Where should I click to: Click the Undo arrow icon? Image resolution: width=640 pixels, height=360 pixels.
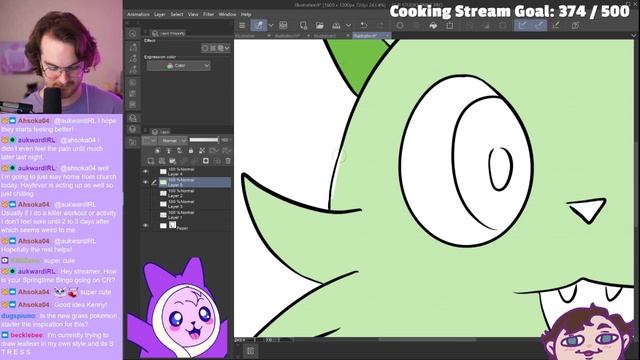(x=364, y=25)
